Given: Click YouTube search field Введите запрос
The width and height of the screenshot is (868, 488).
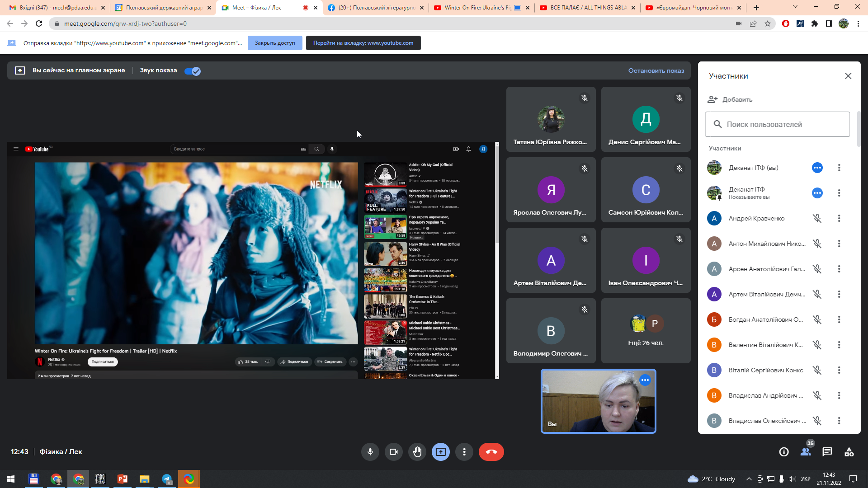Looking at the screenshot, I should click(x=234, y=149).
